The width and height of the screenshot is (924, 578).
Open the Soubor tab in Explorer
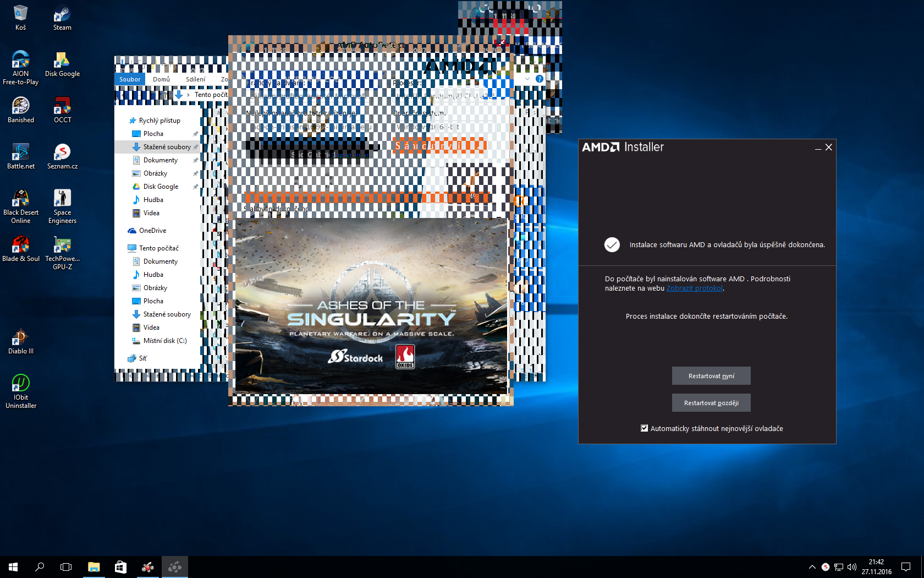(x=130, y=79)
